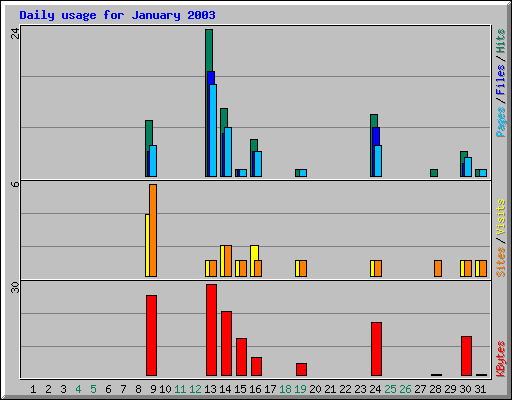Click day label 30 on the axis
Screen dimensions: 512x400
point(465,389)
